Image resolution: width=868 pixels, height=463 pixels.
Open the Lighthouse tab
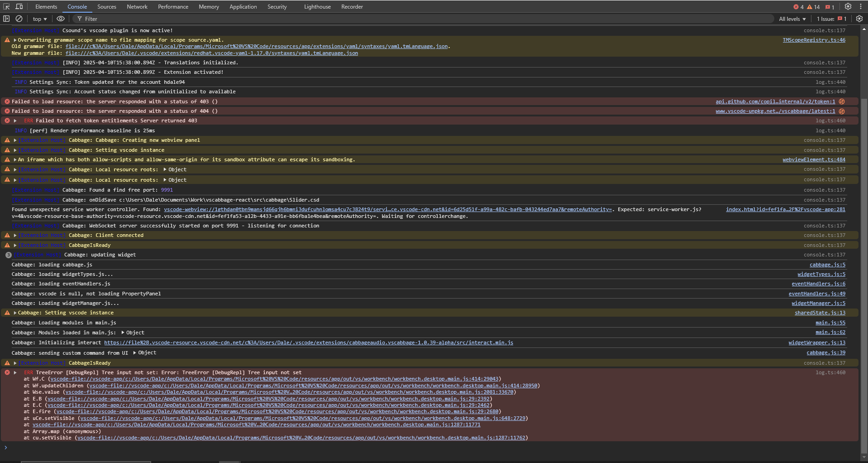click(317, 7)
